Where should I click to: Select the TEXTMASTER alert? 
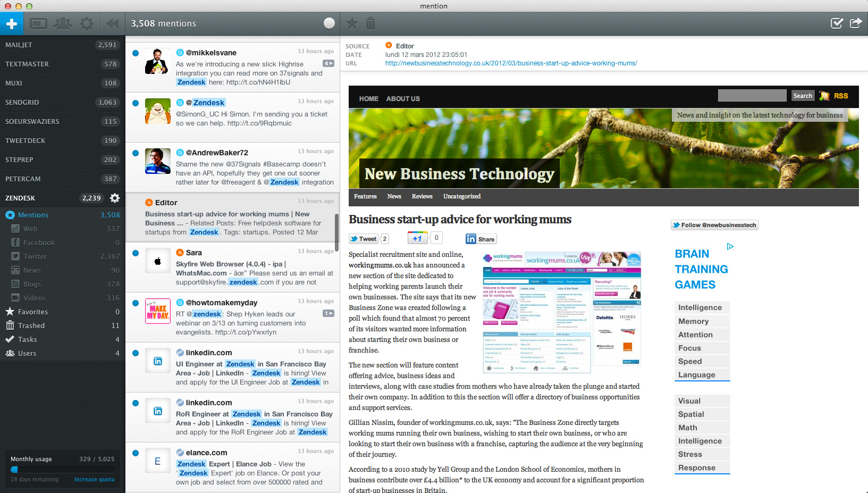pos(62,64)
